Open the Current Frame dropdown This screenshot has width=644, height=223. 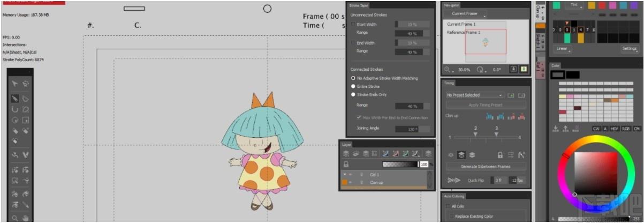pos(467,13)
